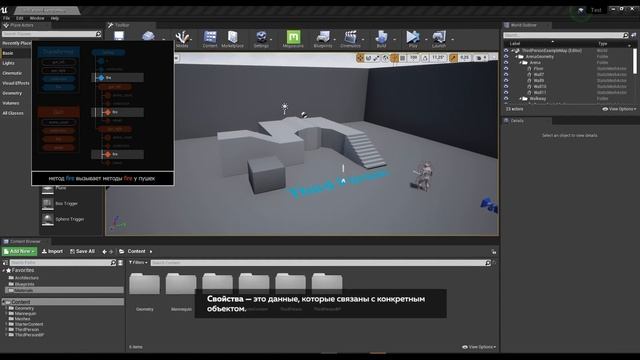The image size is (640, 360).
Task: Open the Window menu
Action: (x=37, y=18)
